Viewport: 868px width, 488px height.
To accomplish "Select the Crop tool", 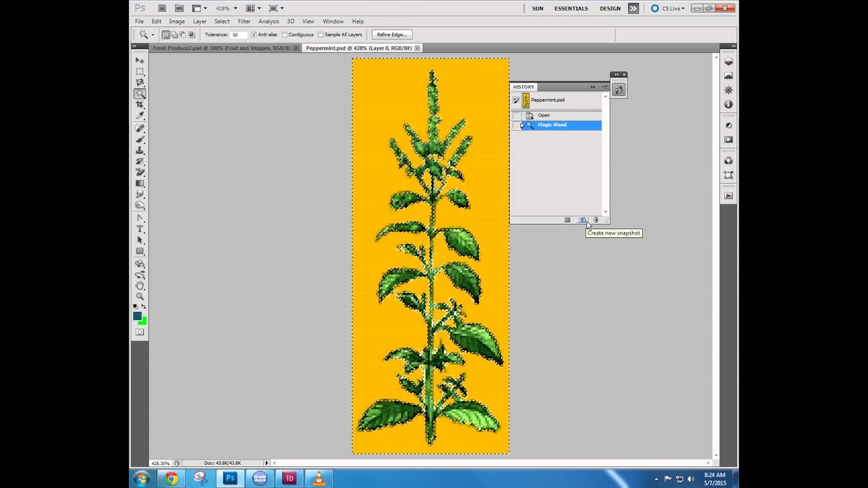I will click(x=140, y=105).
